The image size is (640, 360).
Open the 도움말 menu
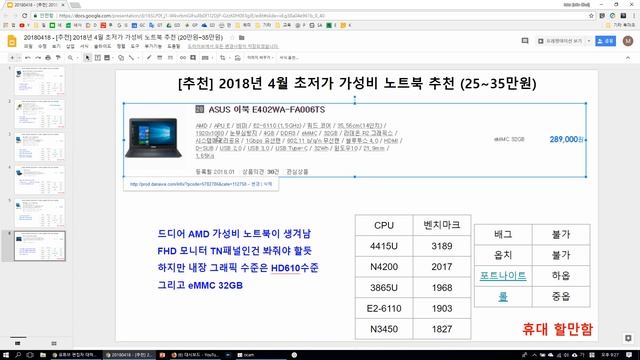[173, 47]
